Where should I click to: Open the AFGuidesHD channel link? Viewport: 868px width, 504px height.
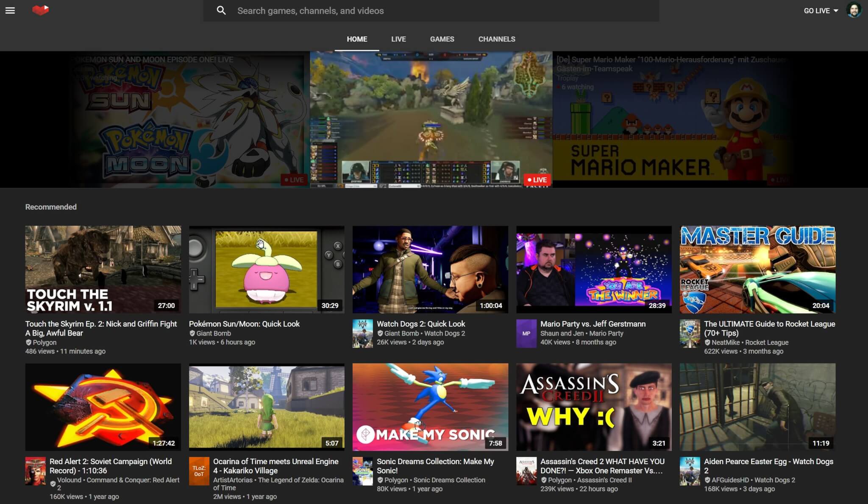point(730,480)
